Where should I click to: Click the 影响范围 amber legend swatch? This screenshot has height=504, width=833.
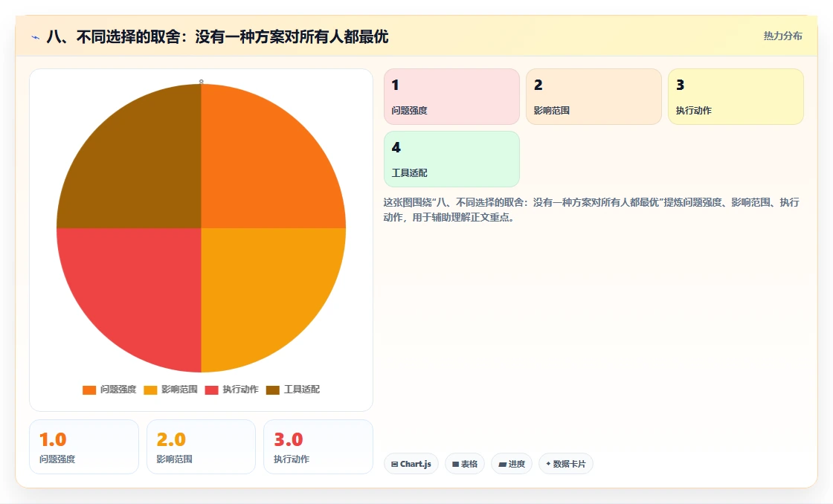point(150,390)
